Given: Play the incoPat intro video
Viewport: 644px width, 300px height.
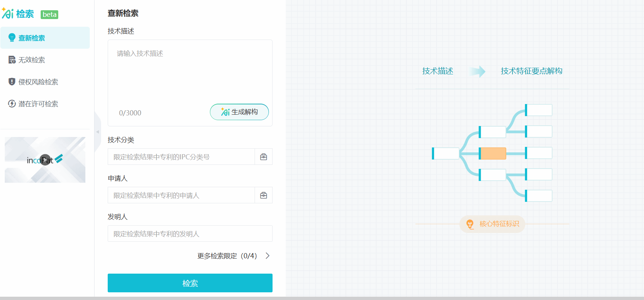Looking at the screenshot, I should pos(45,160).
